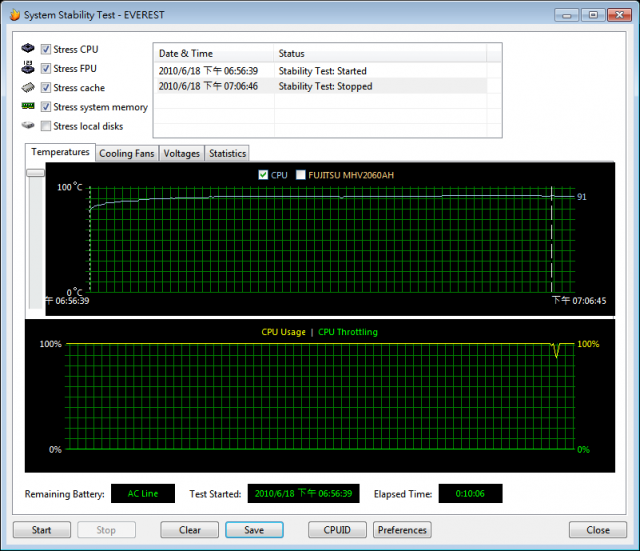Show FUJITSU MHV2060AH temperature in graph
The height and width of the screenshot is (551, 640).
(x=301, y=175)
